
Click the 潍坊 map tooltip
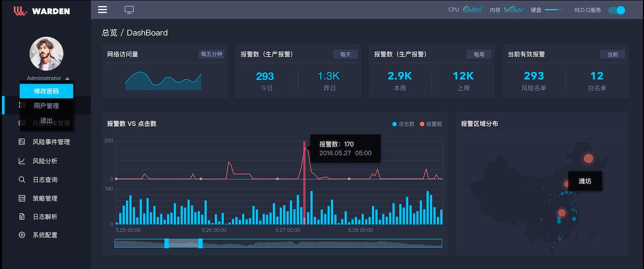pyautogui.click(x=585, y=181)
